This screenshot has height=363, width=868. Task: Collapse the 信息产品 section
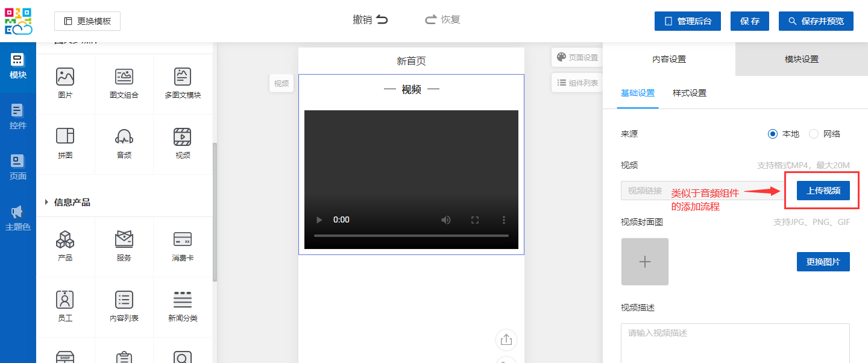pos(47,202)
